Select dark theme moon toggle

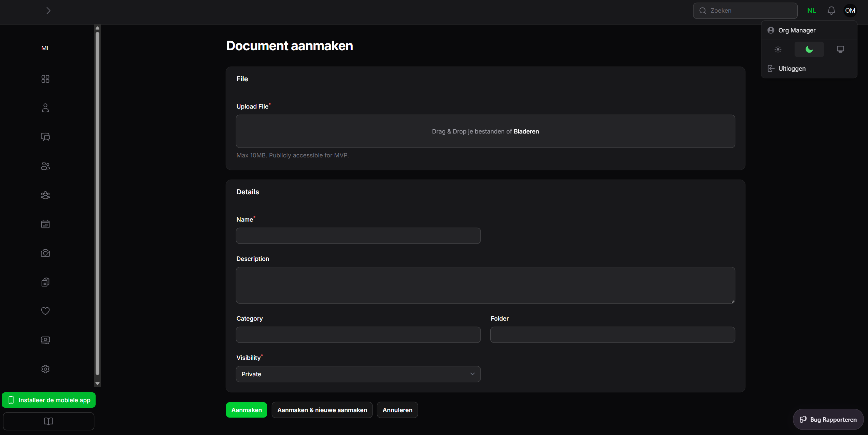[x=809, y=50]
